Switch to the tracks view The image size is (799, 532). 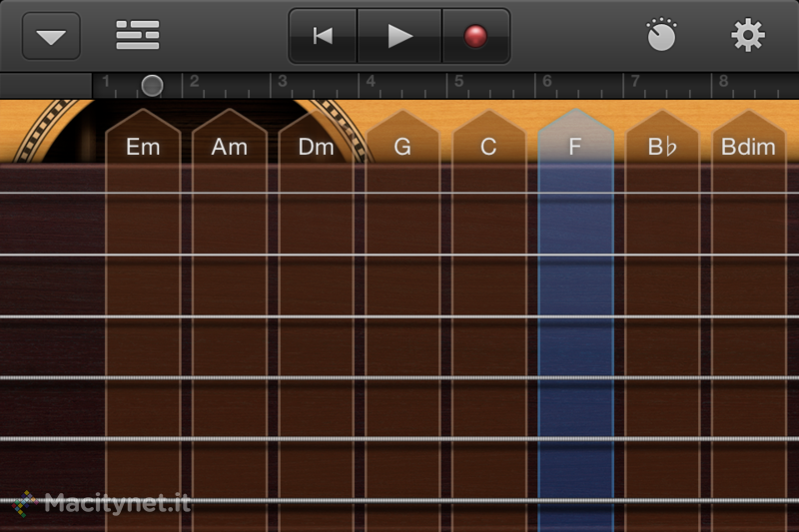(x=138, y=36)
